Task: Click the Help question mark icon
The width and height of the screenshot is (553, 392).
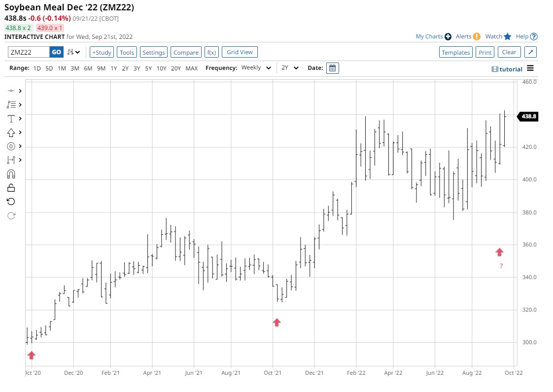Action: pos(534,36)
